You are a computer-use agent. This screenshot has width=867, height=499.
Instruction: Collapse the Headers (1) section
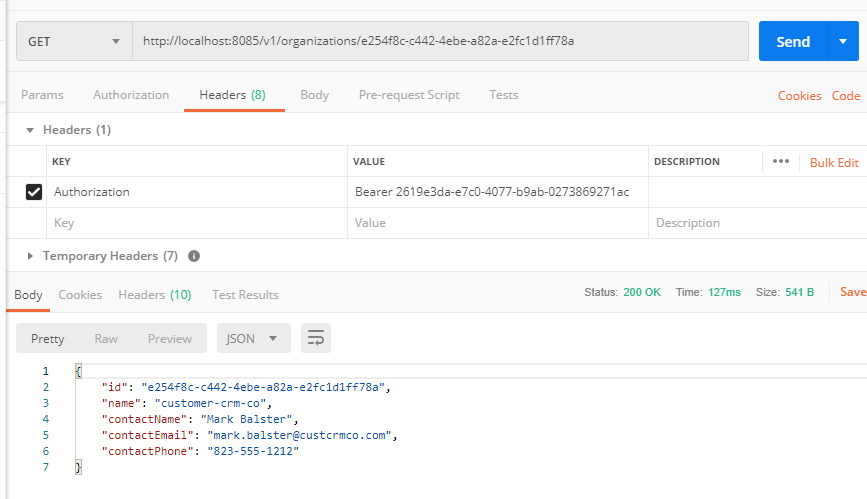tap(30, 130)
